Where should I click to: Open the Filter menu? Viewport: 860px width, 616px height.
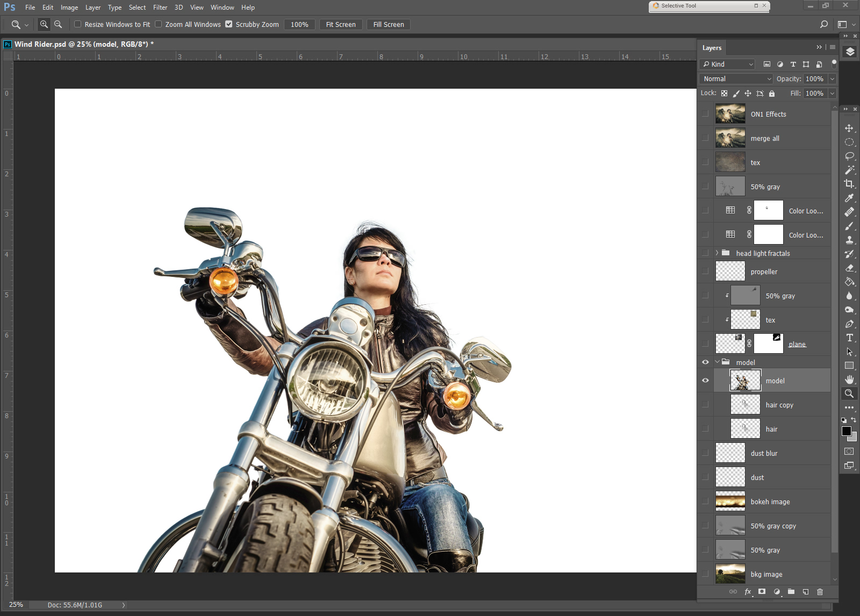(x=160, y=8)
